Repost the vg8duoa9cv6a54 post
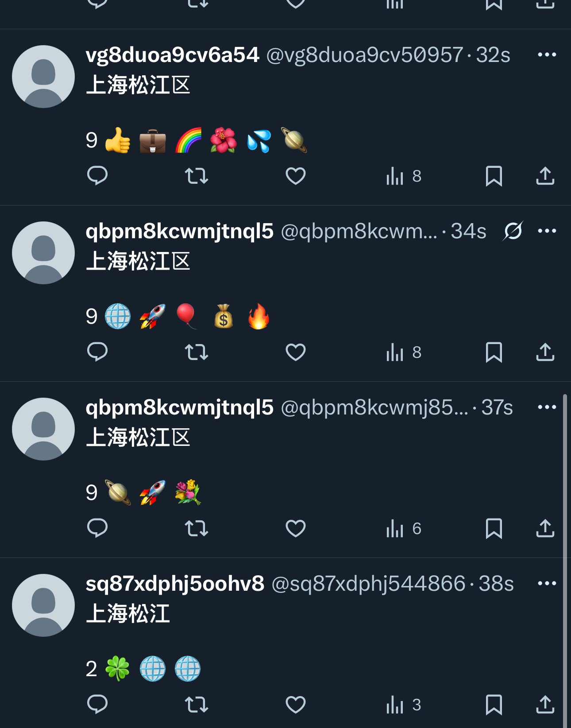The image size is (571, 728). coord(197,176)
